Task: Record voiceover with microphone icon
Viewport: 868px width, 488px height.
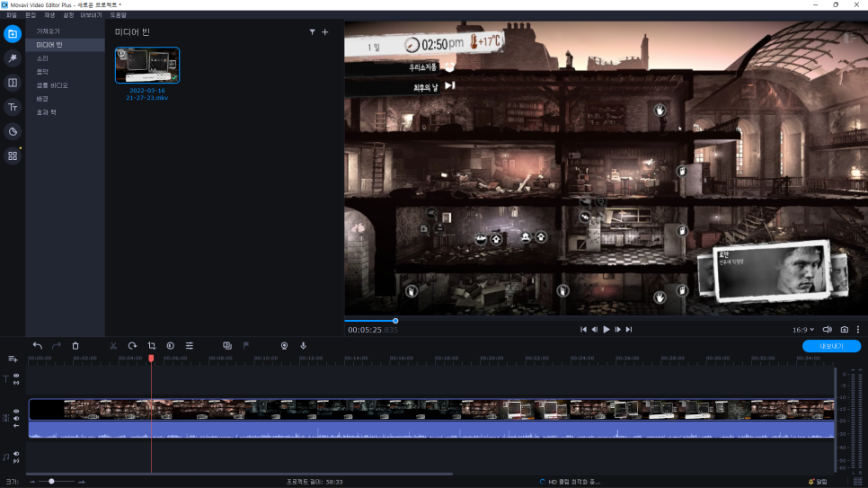Action: tap(304, 346)
